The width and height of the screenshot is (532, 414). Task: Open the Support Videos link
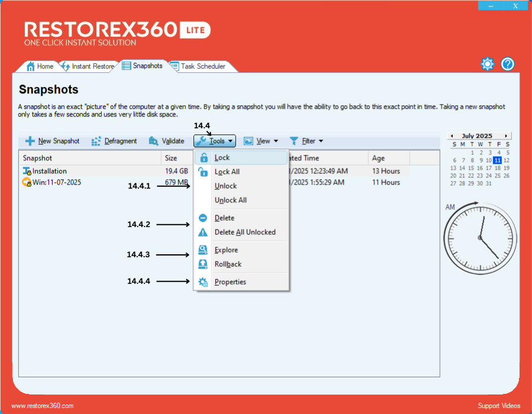499,406
